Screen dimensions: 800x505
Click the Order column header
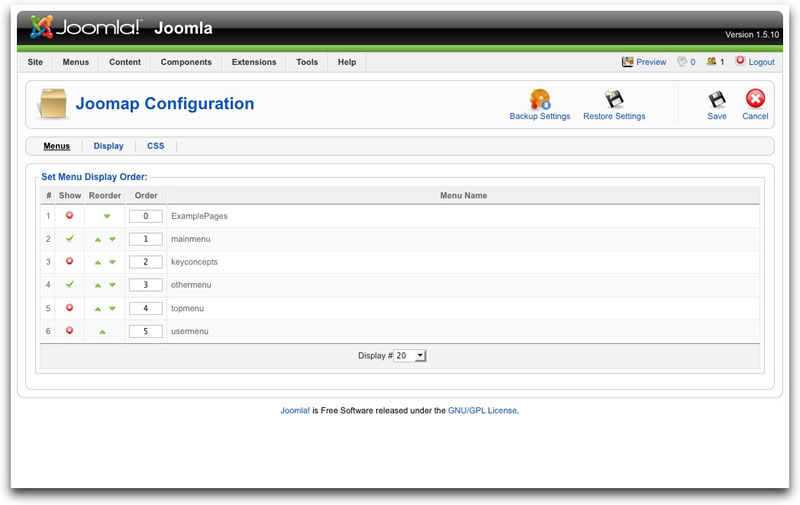[x=146, y=195]
